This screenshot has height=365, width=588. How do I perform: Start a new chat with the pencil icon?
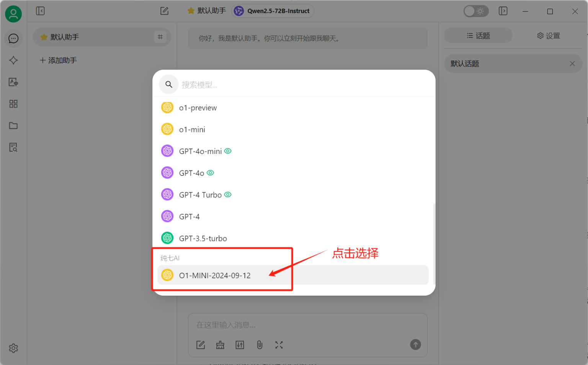(x=164, y=11)
